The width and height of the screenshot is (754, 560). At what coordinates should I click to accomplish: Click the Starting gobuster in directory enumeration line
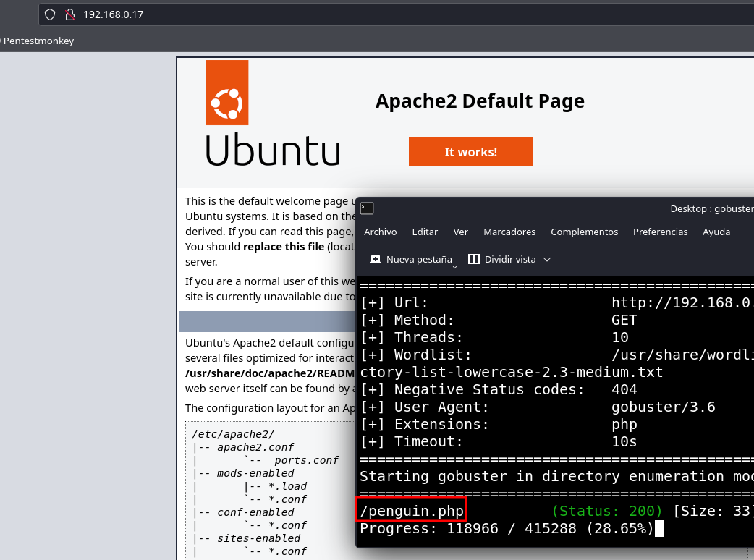(x=557, y=476)
